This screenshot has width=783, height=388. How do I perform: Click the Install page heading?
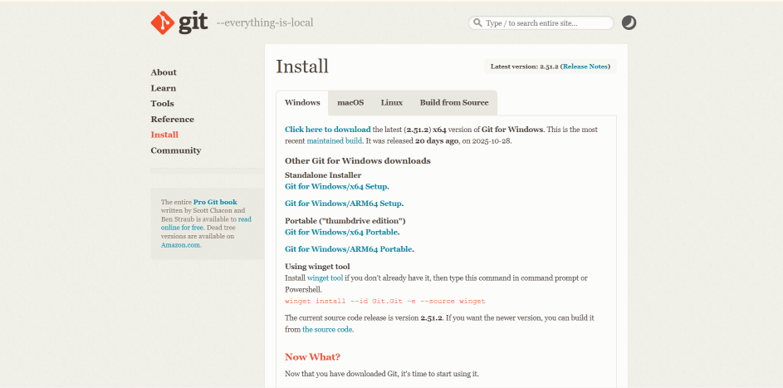click(x=302, y=66)
